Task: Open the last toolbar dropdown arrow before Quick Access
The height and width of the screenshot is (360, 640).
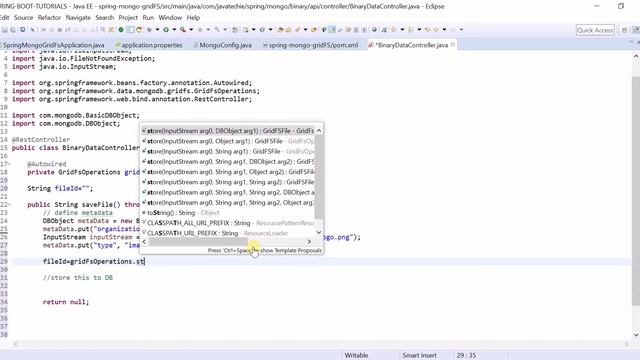Action: click(462, 30)
